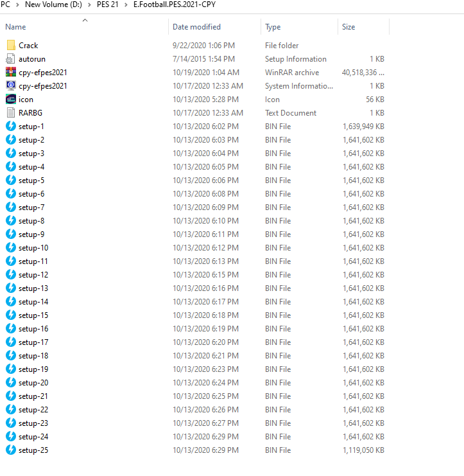The height and width of the screenshot is (476, 464).
Task: Select the setup-2 BIN file icon
Action: pyautogui.click(x=11, y=139)
